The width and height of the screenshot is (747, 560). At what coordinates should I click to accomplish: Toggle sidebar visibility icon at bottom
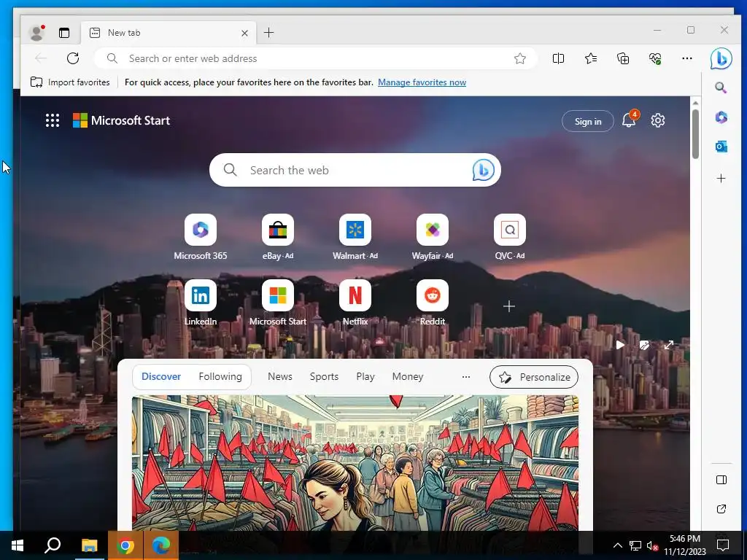pyautogui.click(x=721, y=480)
